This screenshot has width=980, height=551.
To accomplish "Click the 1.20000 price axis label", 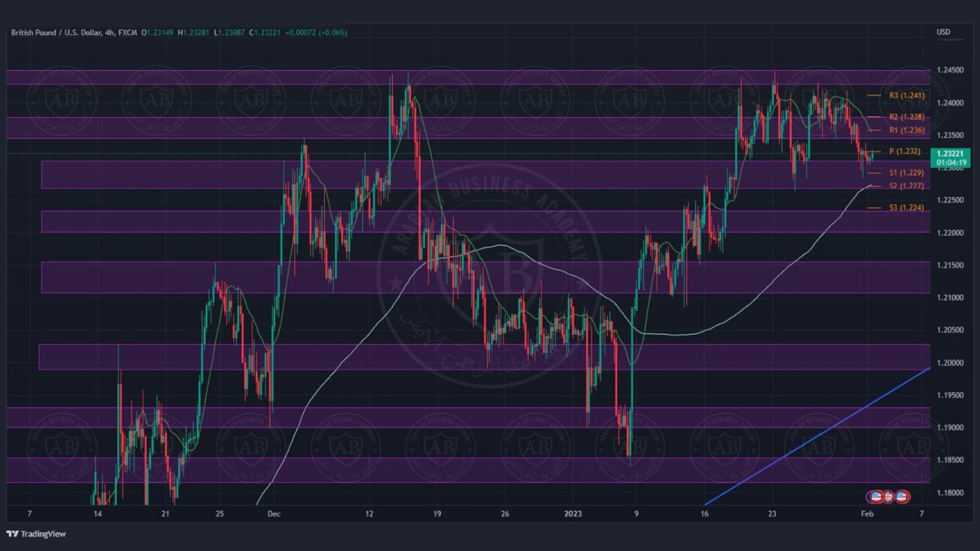I will click(x=950, y=362).
